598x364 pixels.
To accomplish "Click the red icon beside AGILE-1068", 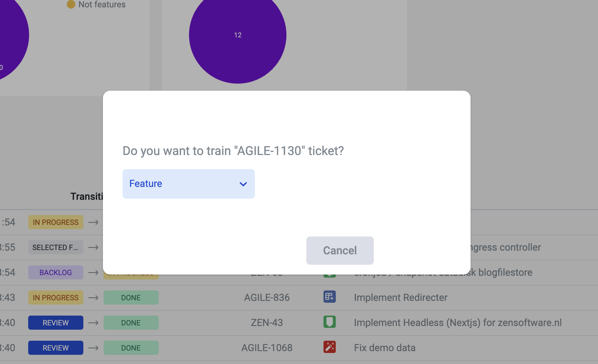I will click(x=329, y=347).
